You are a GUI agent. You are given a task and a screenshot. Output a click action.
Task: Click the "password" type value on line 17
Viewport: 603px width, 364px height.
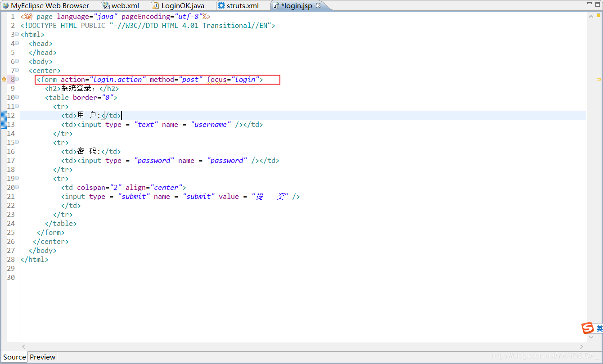(x=154, y=161)
